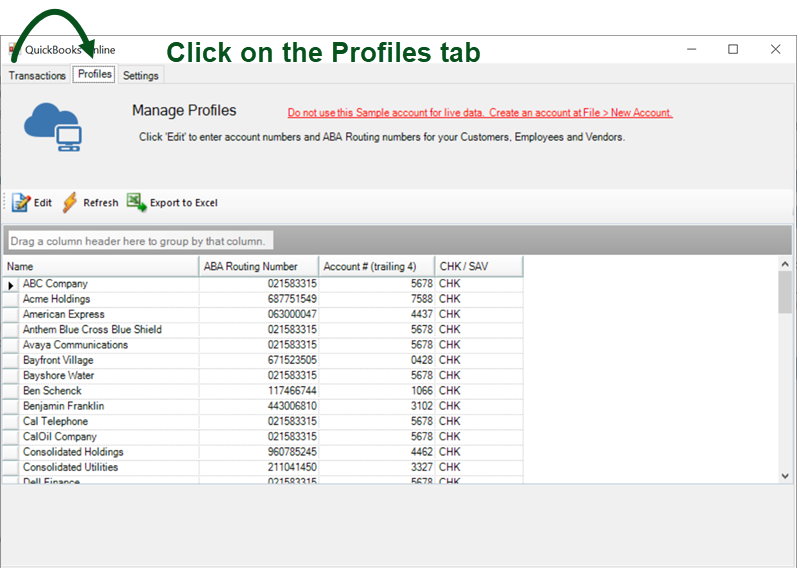Click account number 0428
797x568 pixels.
[x=422, y=360]
